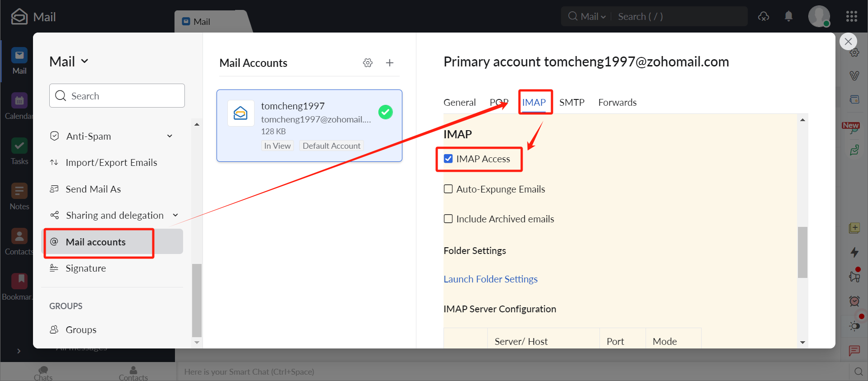Viewport: 868px width, 381px height.
Task: Click the settings menu scrollbar thumb
Action: click(197, 301)
